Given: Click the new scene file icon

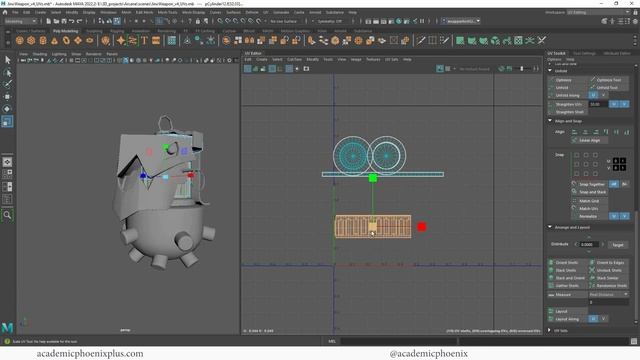Looking at the screenshot, I should point(49,21).
